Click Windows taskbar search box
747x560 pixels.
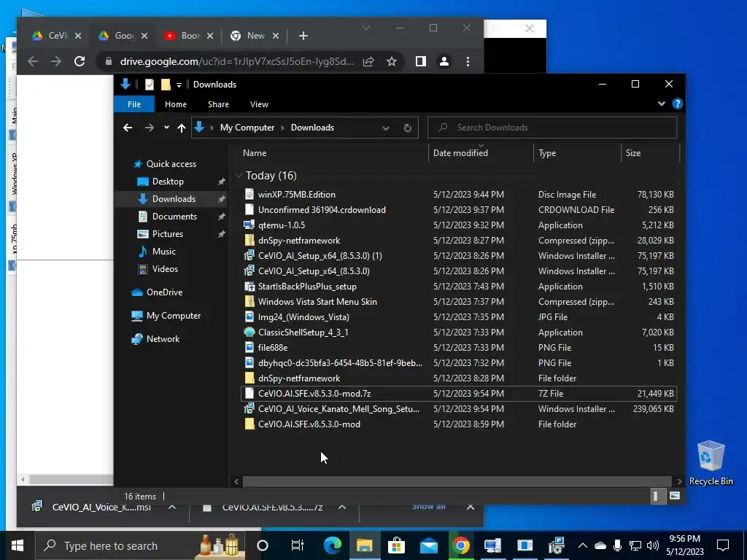(141, 545)
